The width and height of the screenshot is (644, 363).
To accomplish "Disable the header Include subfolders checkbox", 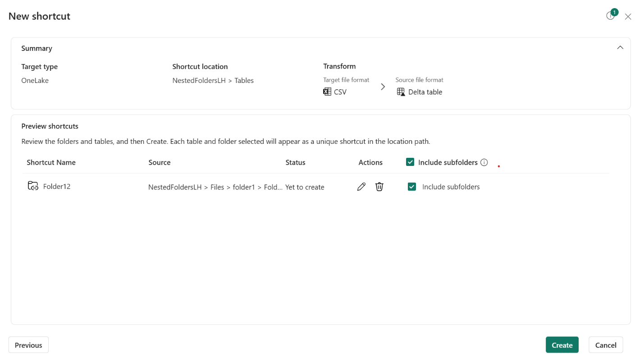I will pos(410,162).
